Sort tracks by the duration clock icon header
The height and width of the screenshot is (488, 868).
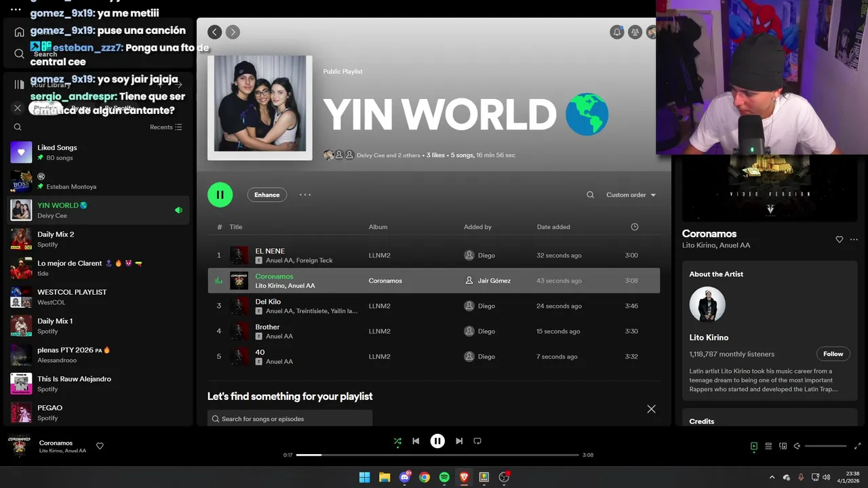(635, 227)
